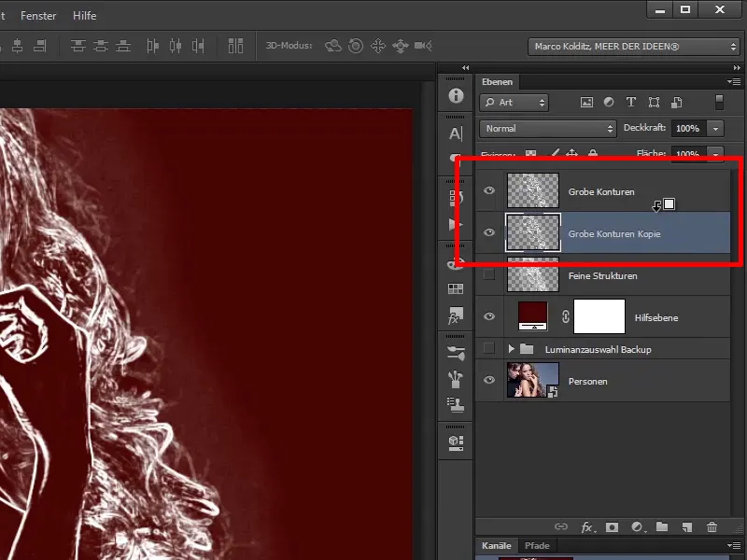Select the Ebenen tab
Viewport: 747px width, 560px height.
[498, 82]
